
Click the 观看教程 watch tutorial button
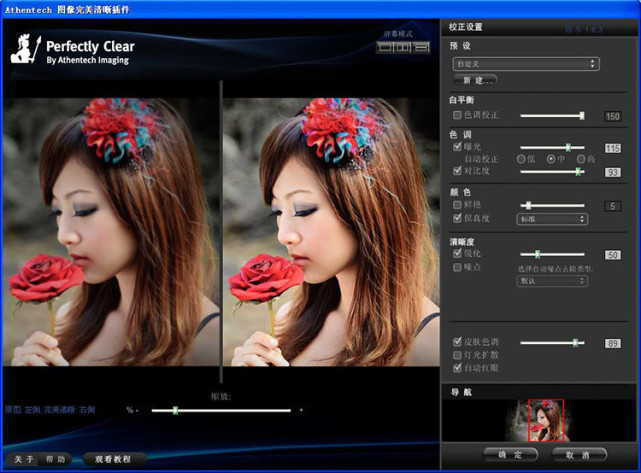click(x=113, y=459)
